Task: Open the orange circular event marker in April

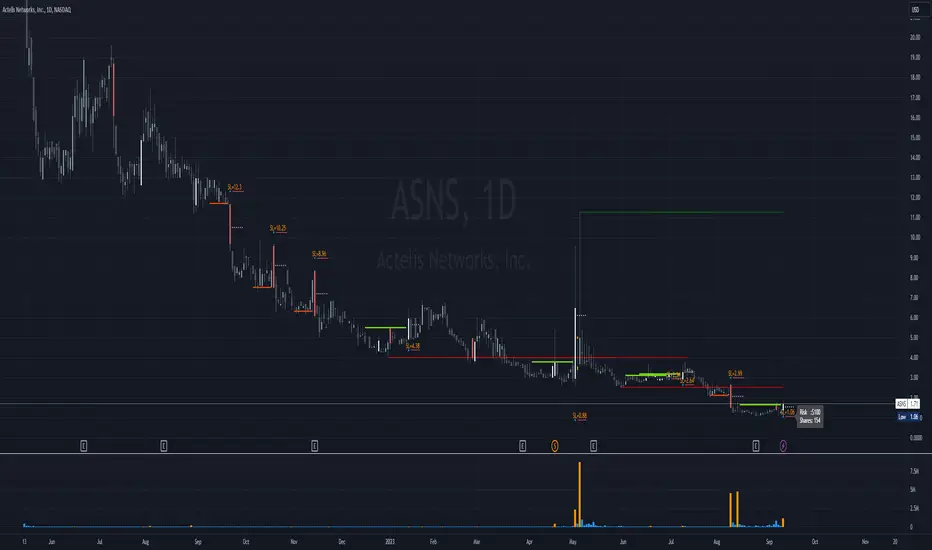Action: (555, 445)
